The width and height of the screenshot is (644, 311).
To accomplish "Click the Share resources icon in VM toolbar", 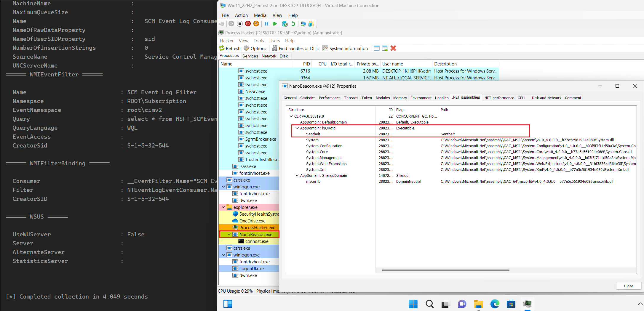I will coord(311,24).
